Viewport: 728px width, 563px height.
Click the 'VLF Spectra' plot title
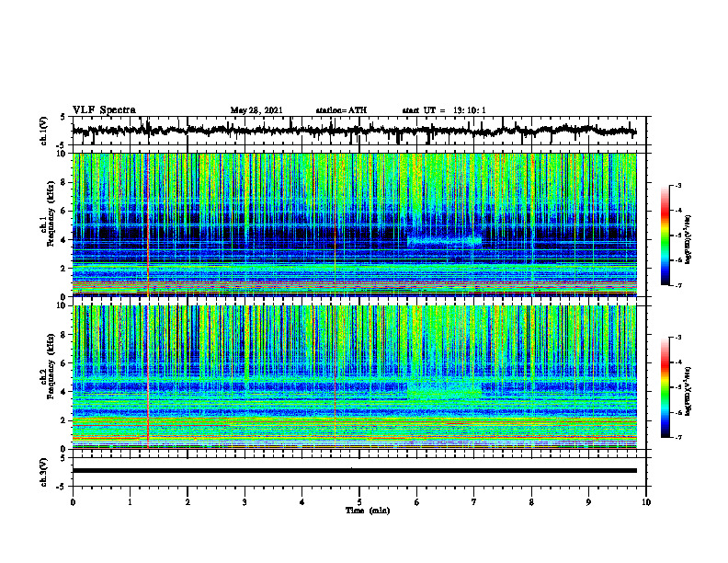[104, 110]
